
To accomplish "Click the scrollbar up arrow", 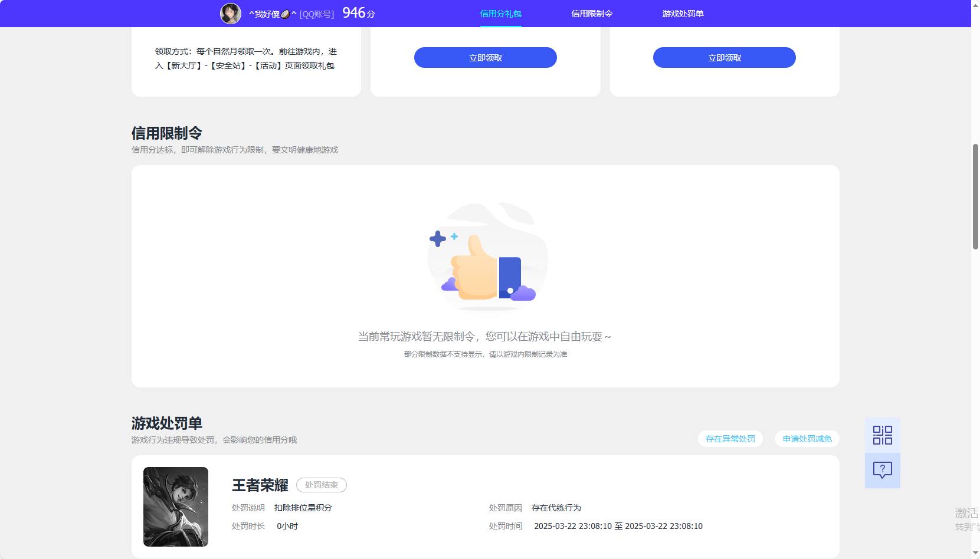I will point(975,5).
